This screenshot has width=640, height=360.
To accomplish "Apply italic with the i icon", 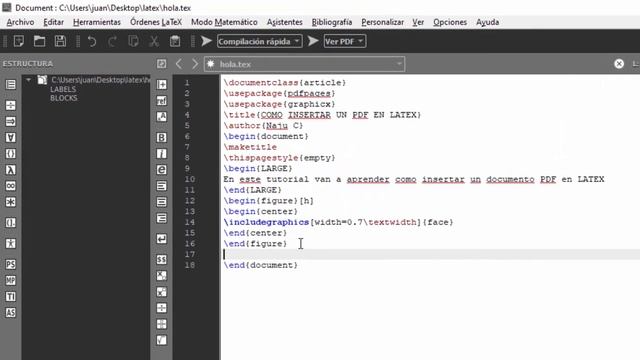I will coord(162,154).
